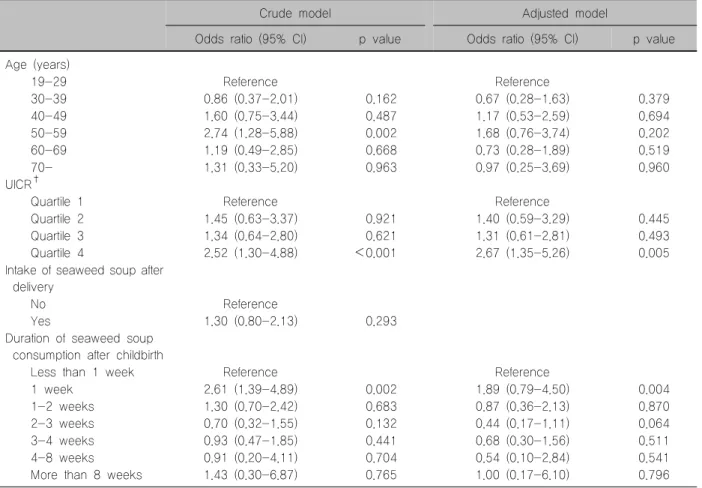
Task: Click crude odds ratio '1.31 (0.33–5.20)'
Action: (251, 167)
